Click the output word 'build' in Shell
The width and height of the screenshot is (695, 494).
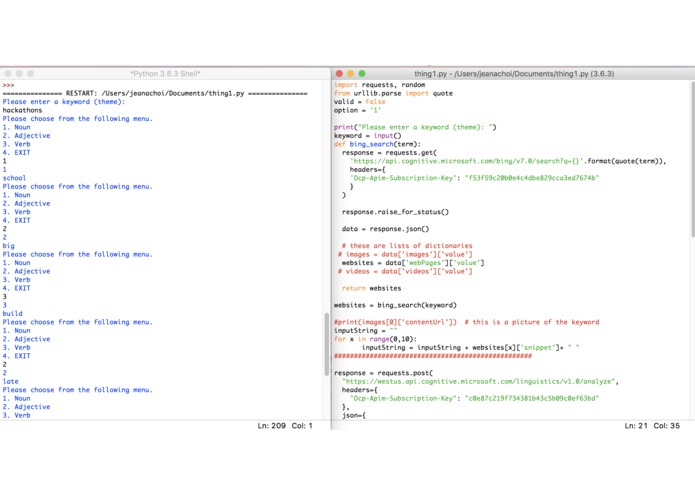coord(12,314)
